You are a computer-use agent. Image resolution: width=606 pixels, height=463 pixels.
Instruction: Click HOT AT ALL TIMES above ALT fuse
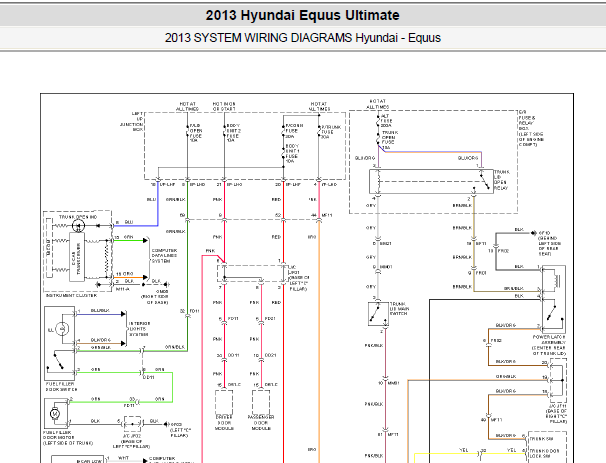pos(378,104)
